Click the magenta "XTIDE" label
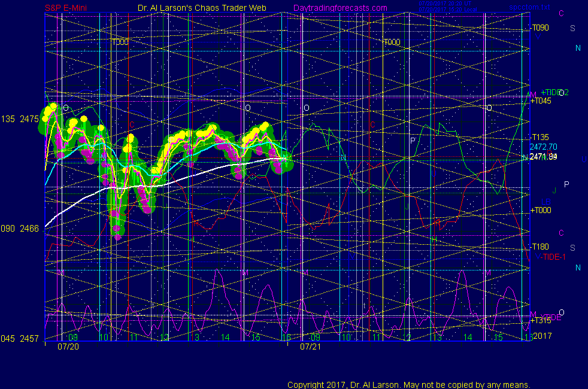The width and height of the screenshot is (588, 389). click(550, 317)
